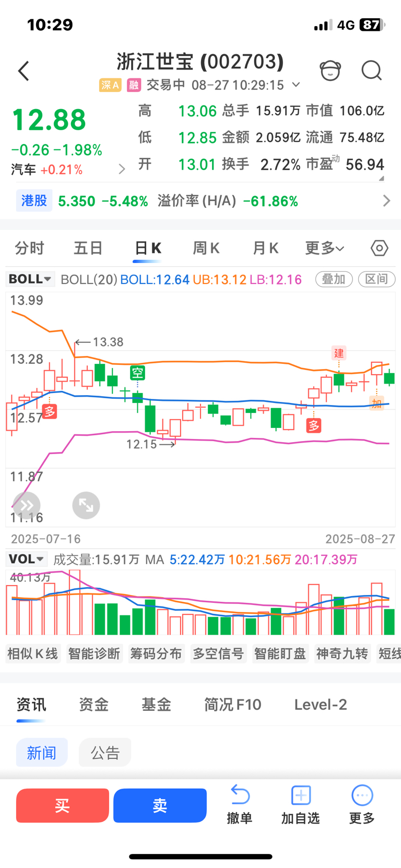Tap the fullscreen expand chart icon
The image size is (401, 868).
pyautogui.click(x=86, y=505)
